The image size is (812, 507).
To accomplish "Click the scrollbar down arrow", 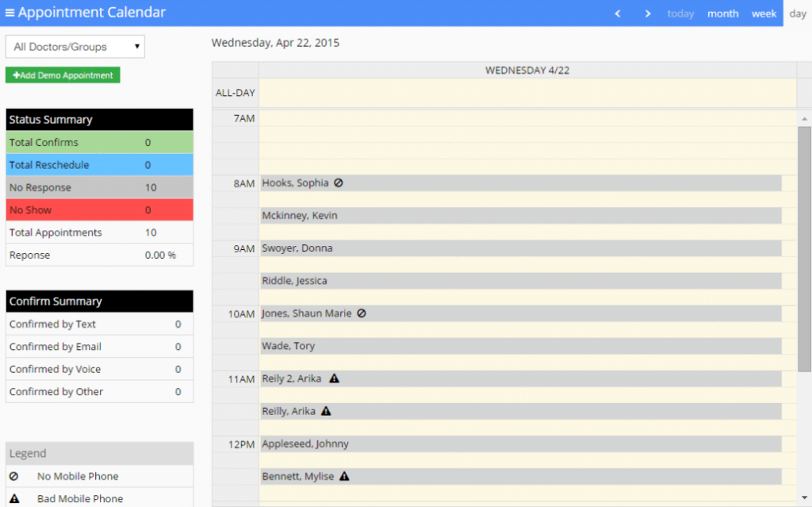I will point(804,497).
